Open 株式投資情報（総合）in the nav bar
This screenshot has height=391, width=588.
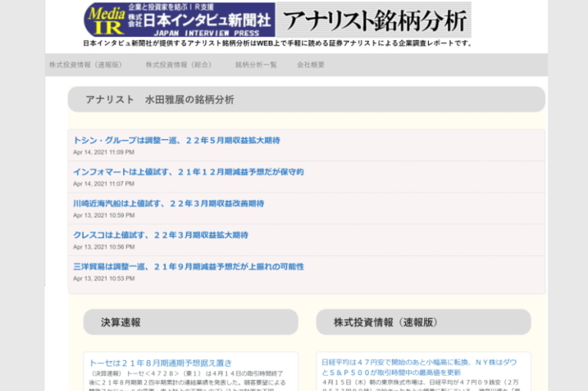click(178, 65)
